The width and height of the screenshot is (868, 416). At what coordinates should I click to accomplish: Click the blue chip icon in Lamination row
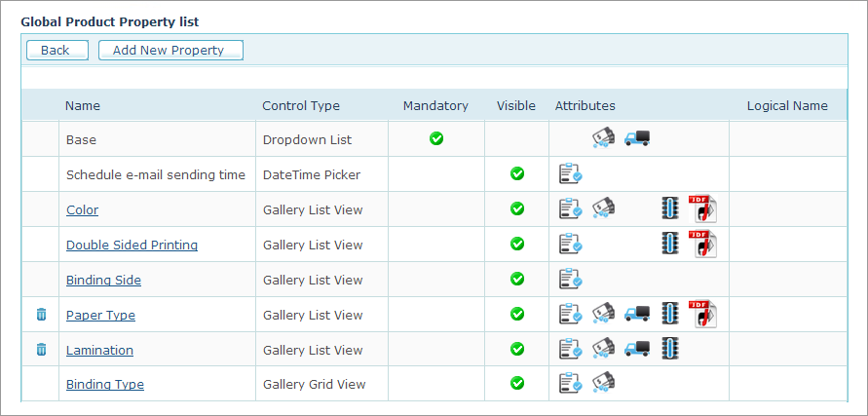pos(670,349)
